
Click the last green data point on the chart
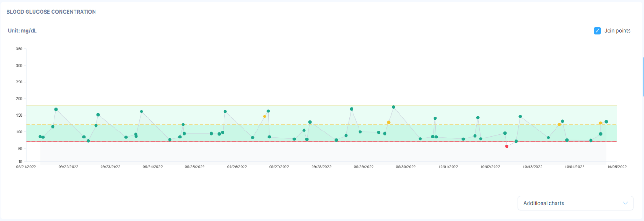coord(606,122)
